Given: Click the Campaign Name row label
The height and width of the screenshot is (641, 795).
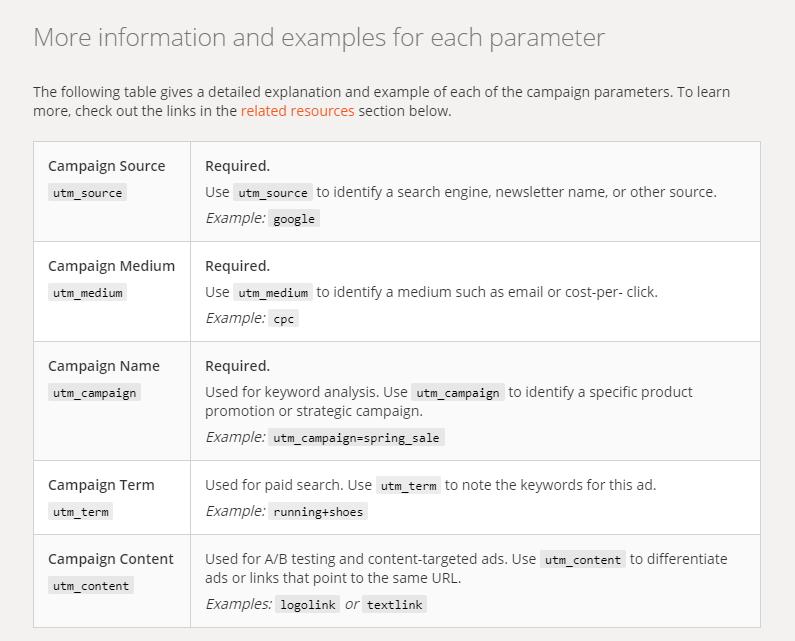Looking at the screenshot, I should click(x=104, y=366).
